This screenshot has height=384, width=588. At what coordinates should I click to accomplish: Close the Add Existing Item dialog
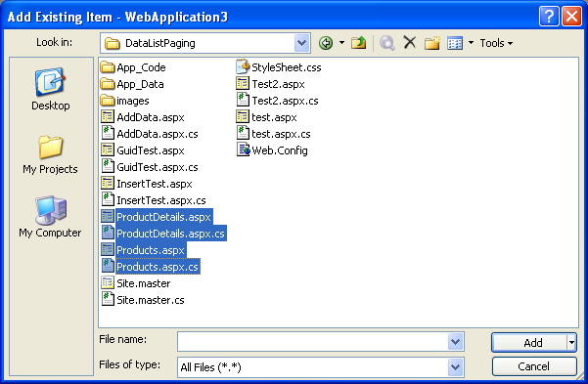[x=571, y=17]
